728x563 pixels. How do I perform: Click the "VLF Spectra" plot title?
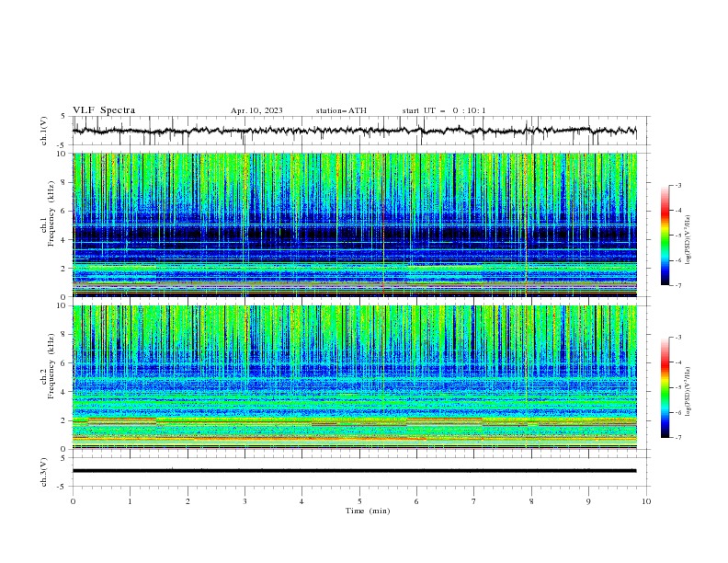[x=104, y=110]
